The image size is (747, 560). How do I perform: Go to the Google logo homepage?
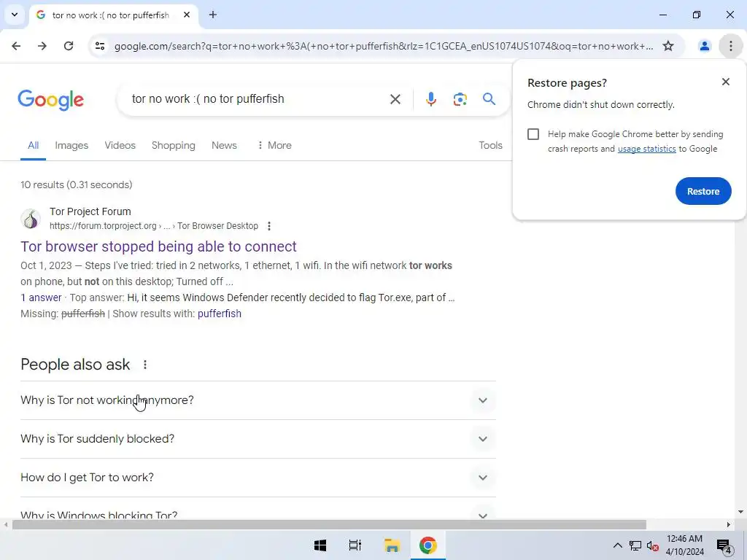coord(50,99)
